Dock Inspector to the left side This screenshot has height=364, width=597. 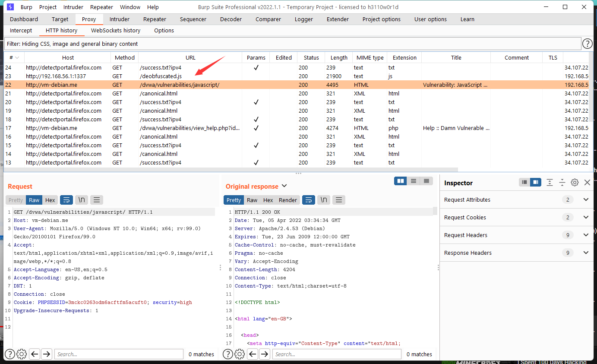click(x=524, y=183)
